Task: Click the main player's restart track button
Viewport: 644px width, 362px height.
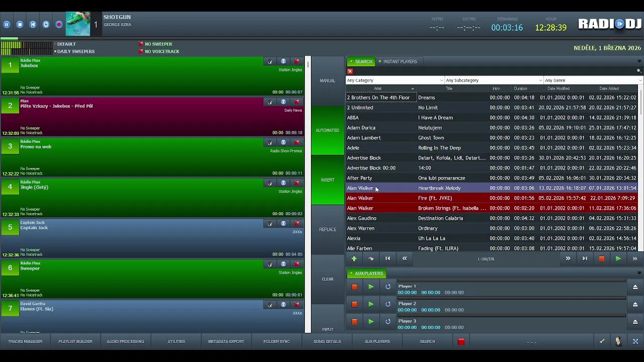Action: (33, 24)
